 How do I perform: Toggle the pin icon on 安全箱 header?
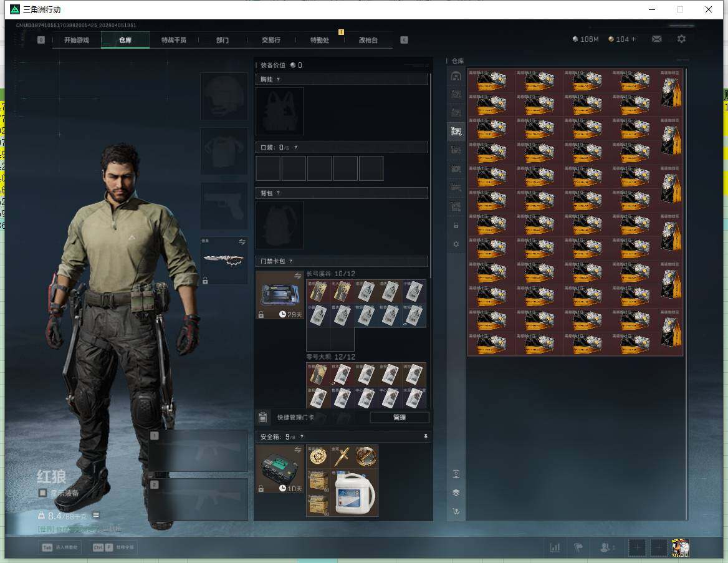(x=425, y=436)
